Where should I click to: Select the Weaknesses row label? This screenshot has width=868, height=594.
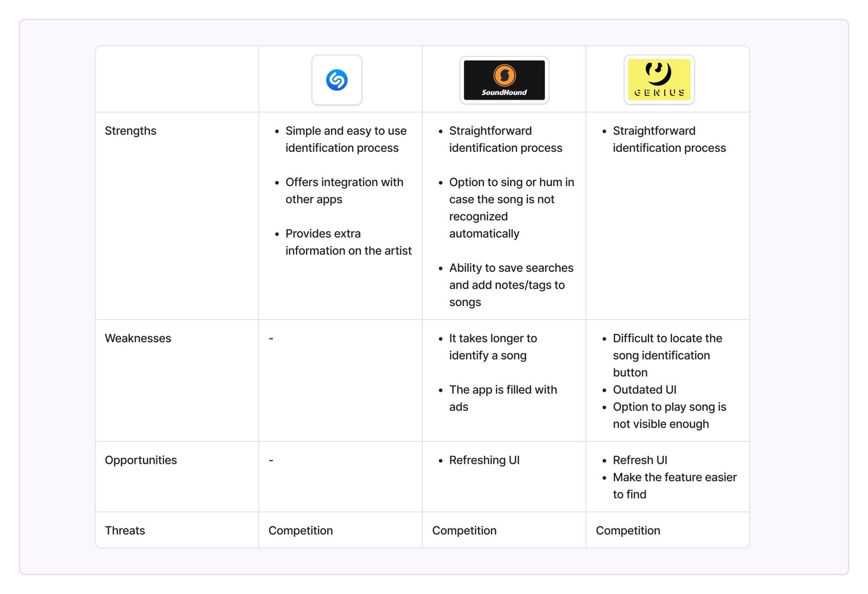(138, 338)
